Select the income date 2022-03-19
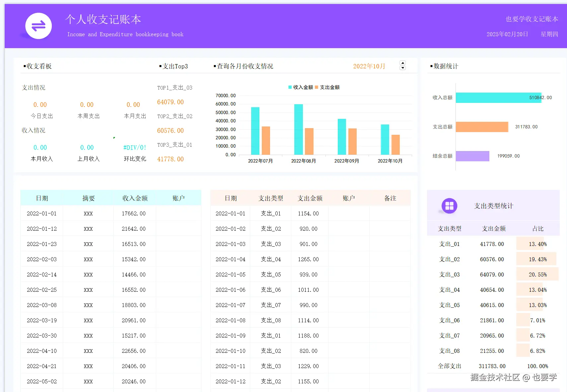This screenshot has height=392, width=567. pyautogui.click(x=42, y=320)
